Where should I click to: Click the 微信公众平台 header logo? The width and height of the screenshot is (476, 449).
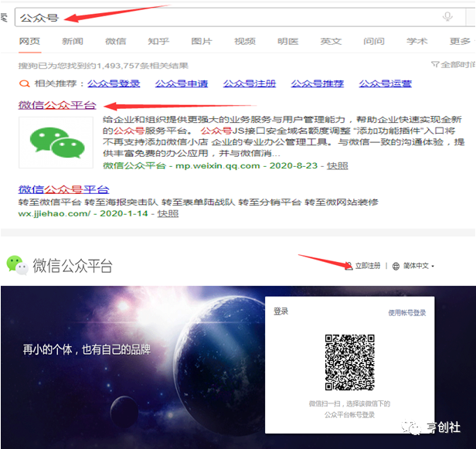(59, 265)
